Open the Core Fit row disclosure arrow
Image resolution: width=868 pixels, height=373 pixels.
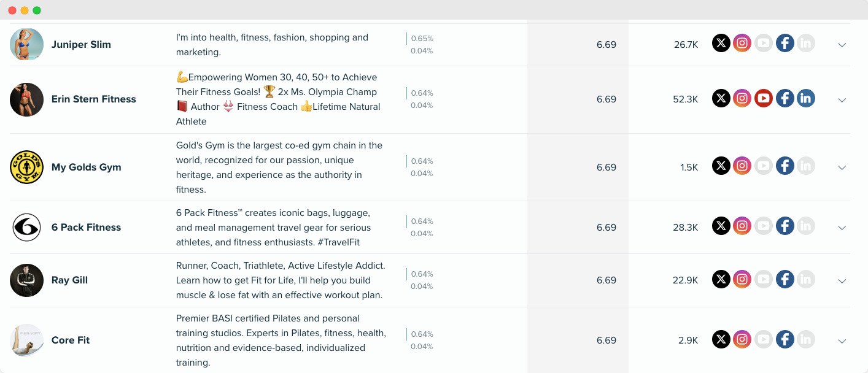tap(842, 340)
